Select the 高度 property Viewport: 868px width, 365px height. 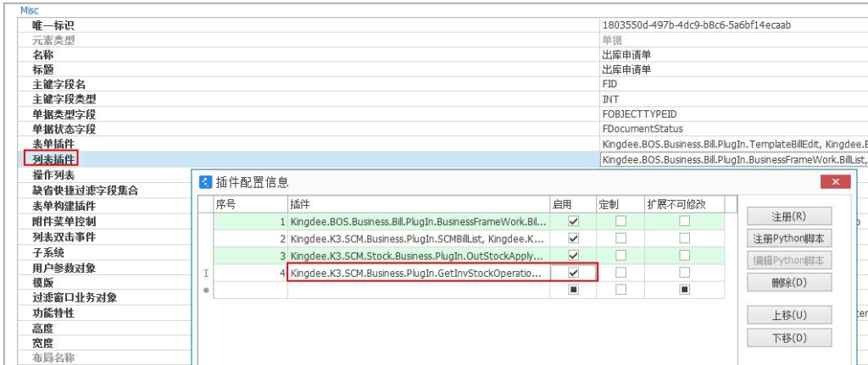pyautogui.click(x=43, y=329)
